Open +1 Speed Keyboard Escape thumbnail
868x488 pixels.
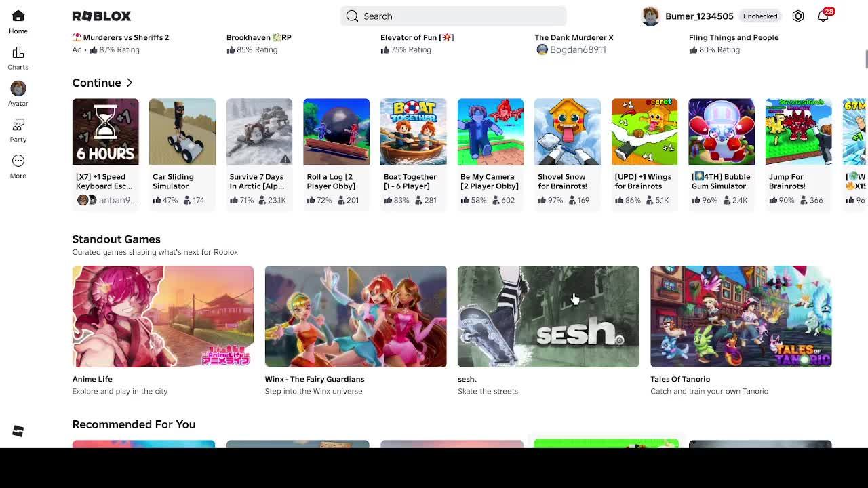(106, 131)
